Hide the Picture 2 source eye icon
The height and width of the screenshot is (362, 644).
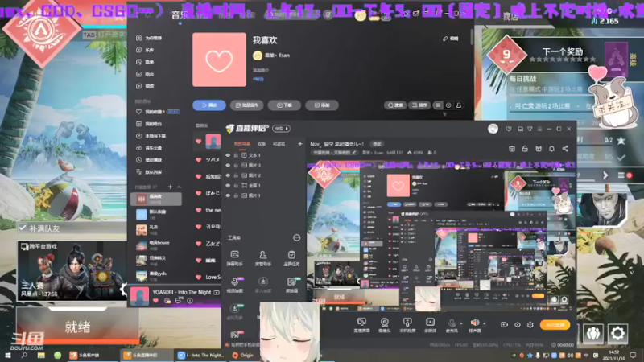pos(228,175)
